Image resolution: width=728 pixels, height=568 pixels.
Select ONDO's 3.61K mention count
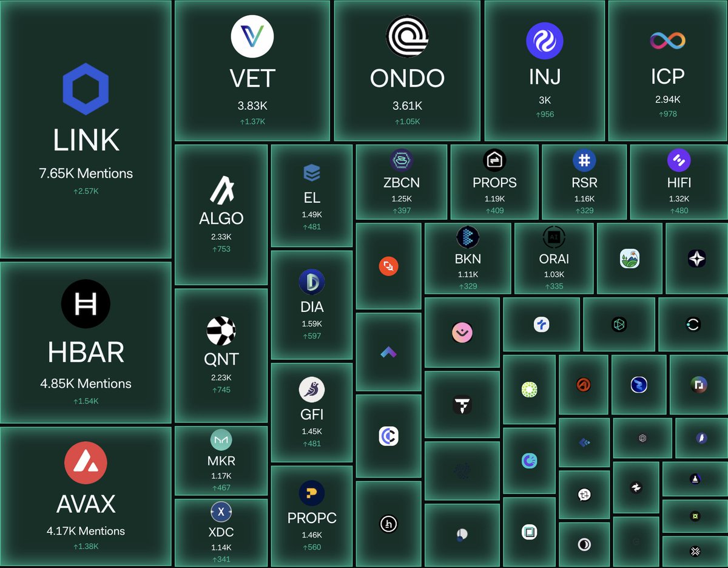point(407,106)
